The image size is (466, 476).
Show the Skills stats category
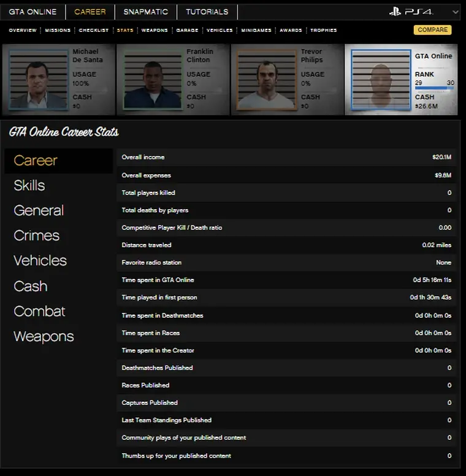[x=29, y=185]
